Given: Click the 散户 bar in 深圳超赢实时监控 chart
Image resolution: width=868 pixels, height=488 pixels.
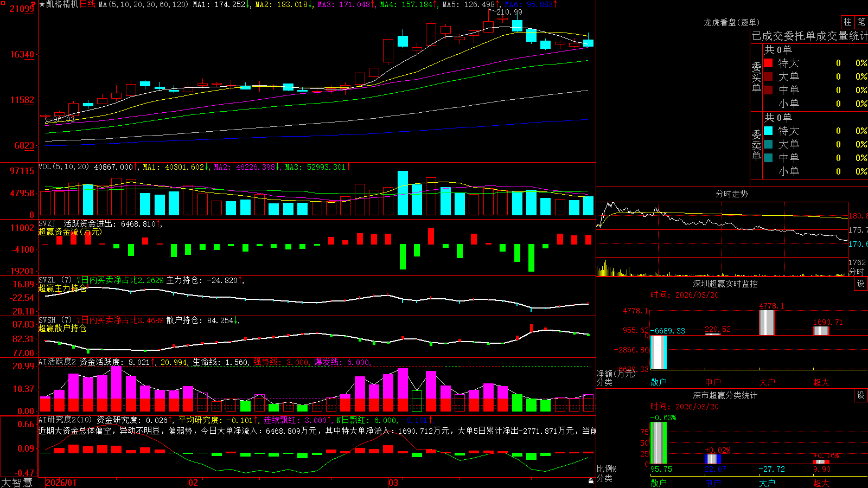Looking at the screenshot, I should pyautogui.click(x=659, y=352).
